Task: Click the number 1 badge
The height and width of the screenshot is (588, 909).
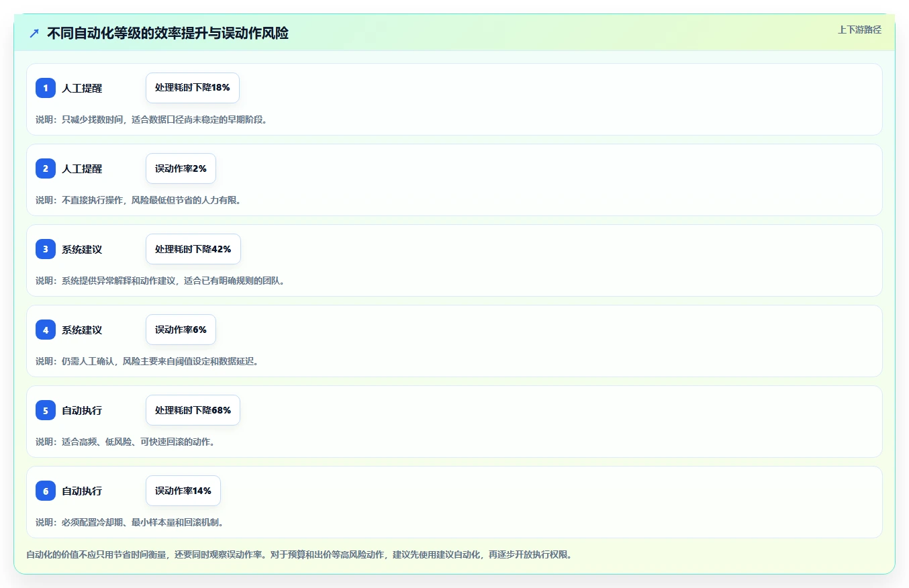Action: pos(46,88)
